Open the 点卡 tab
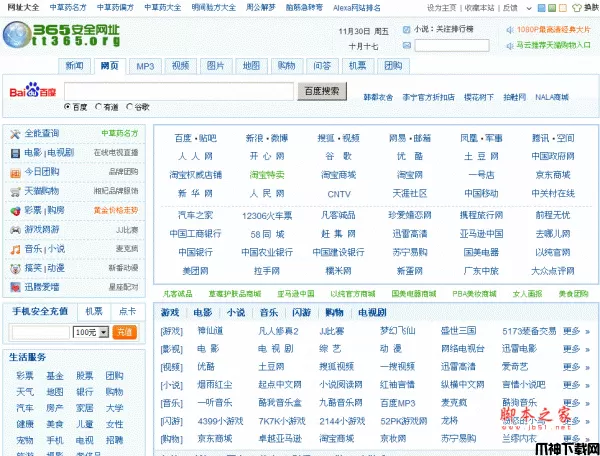Image resolution: width=600 pixels, height=456 pixels. point(128,311)
